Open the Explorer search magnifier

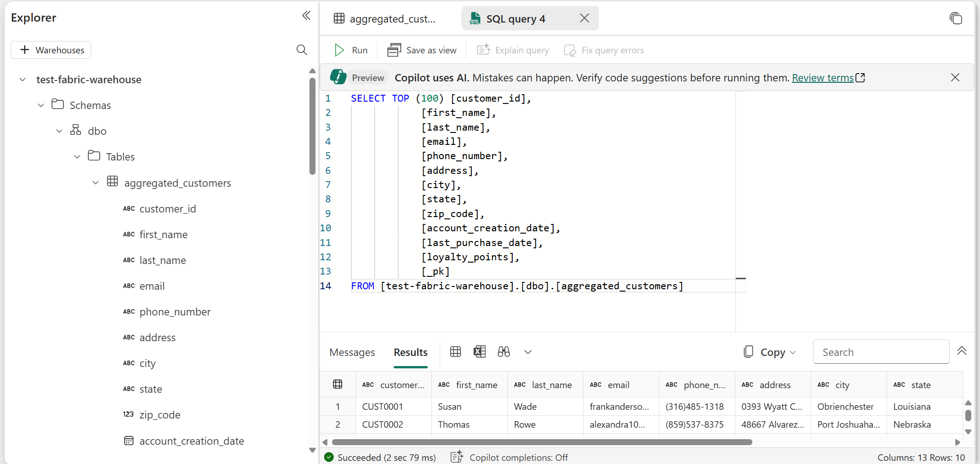tap(302, 50)
